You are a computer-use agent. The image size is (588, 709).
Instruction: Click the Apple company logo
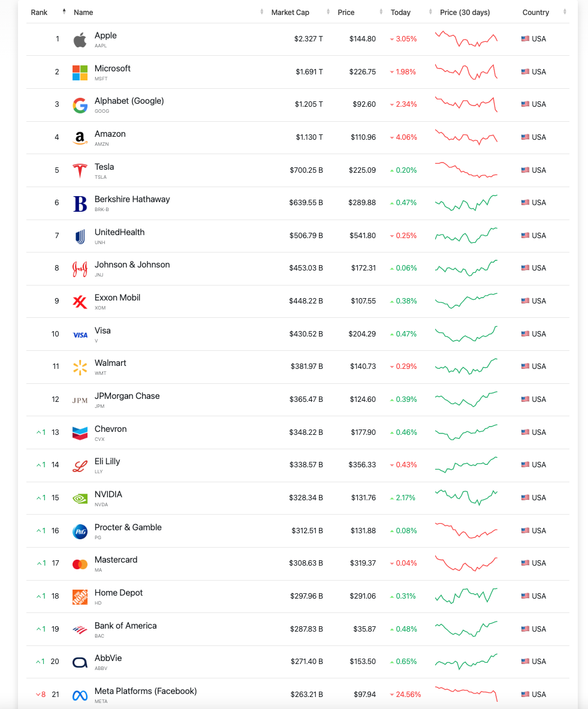(80, 40)
